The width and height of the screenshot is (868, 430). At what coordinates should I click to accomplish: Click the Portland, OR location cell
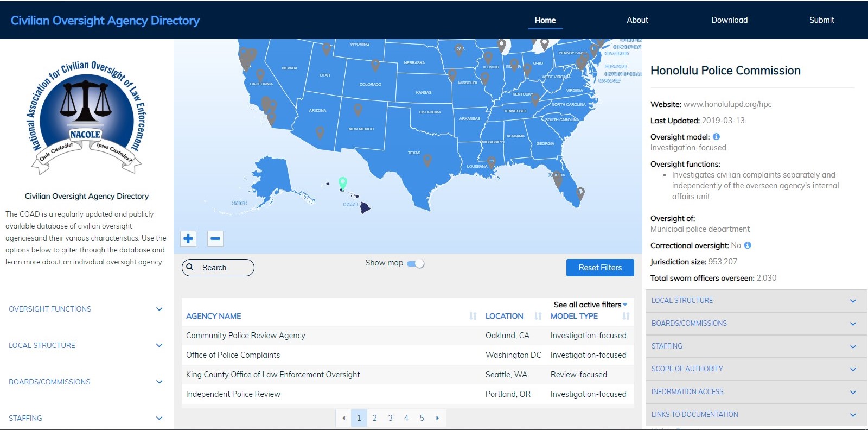pyautogui.click(x=508, y=394)
